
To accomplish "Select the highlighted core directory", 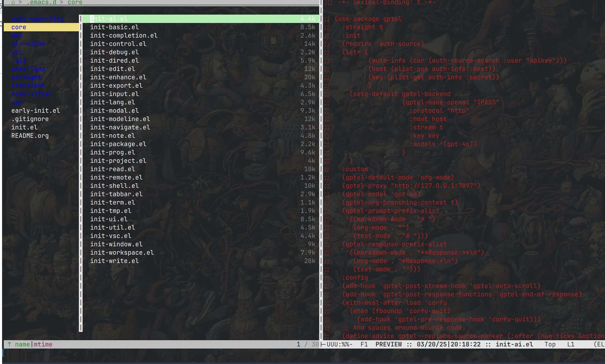I will 19,27.
